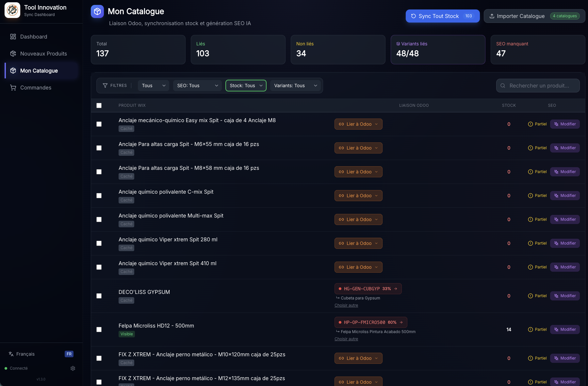Open the Commandes page
Screen dimensions: 588x386
click(36, 88)
